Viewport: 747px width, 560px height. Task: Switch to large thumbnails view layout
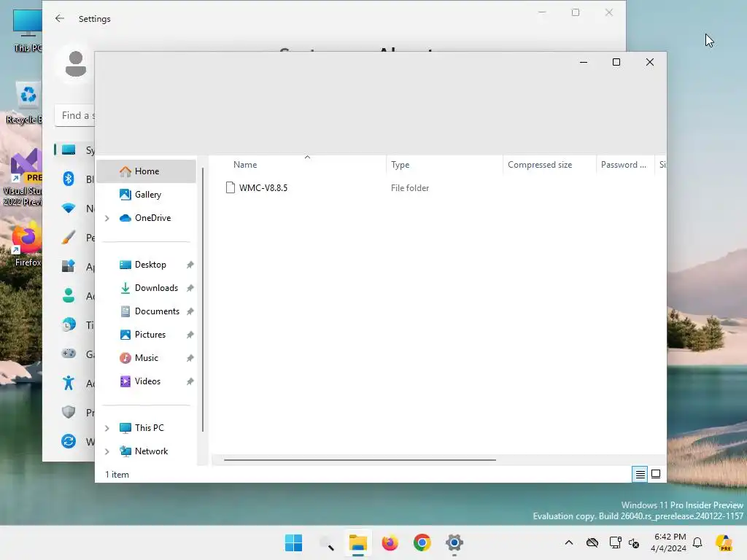click(x=656, y=474)
